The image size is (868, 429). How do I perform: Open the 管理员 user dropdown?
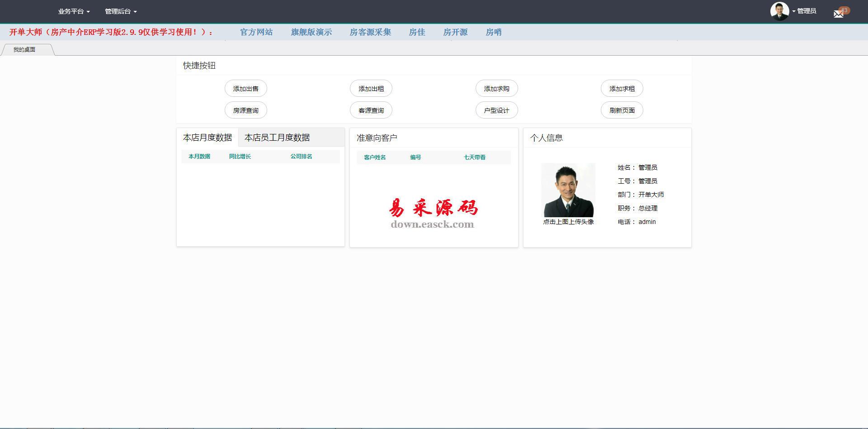coord(806,11)
